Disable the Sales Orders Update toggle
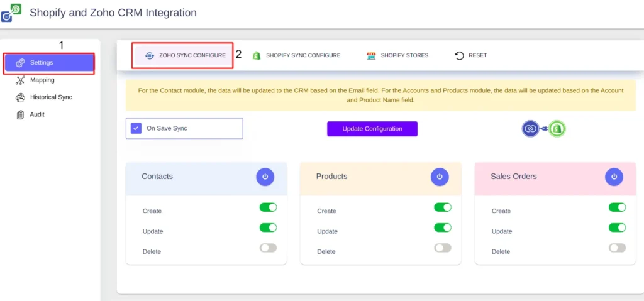This screenshot has width=644, height=301. tap(618, 227)
